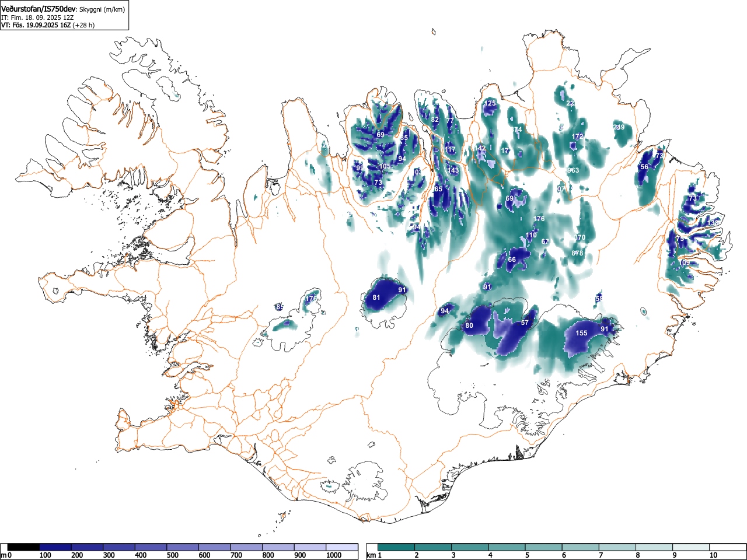Click the 370 visibility value on map
Image resolution: width=747 pixels, height=560 pixels.
point(580,238)
